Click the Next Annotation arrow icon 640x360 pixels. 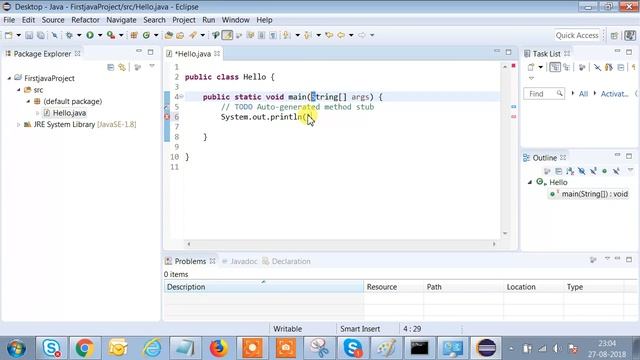[287, 36]
